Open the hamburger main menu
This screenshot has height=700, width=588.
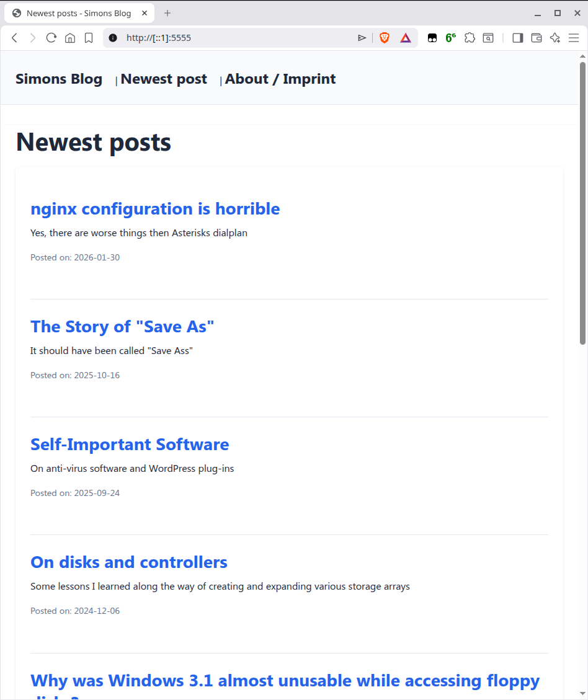click(574, 38)
